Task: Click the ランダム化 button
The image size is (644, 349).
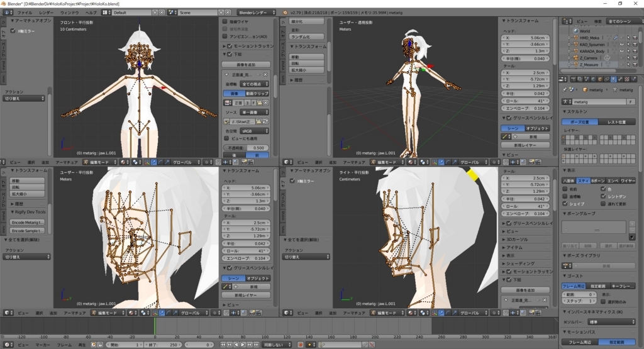Action: click(x=307, y=36)
